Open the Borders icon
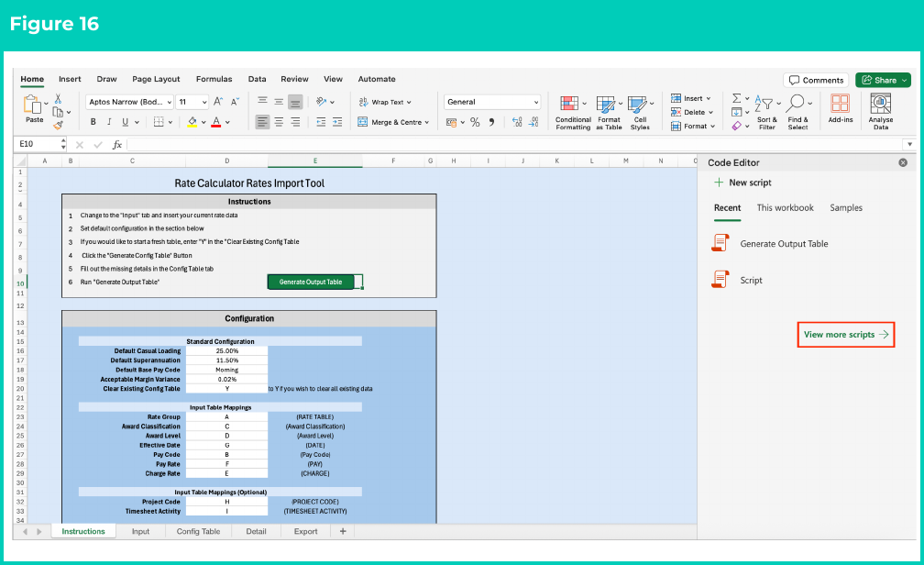Viewport: 924px width, 565px height. coord(159,121)
